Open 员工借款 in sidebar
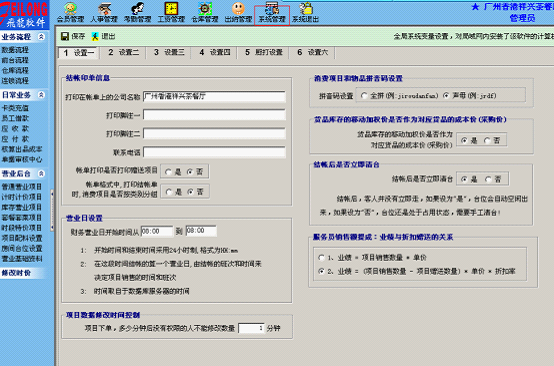Image resolution: width=554 pixels, height=366 pixels. [x=15, y=118]
